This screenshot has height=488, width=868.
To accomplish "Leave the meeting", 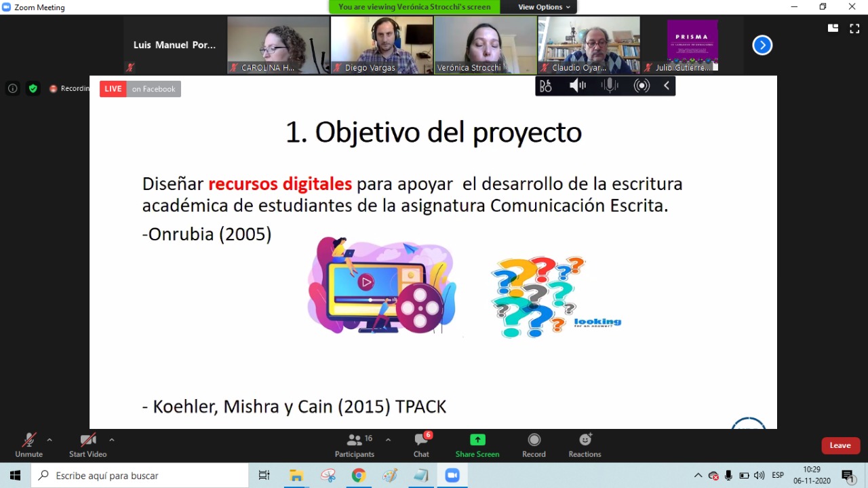I will click(840, 445).
